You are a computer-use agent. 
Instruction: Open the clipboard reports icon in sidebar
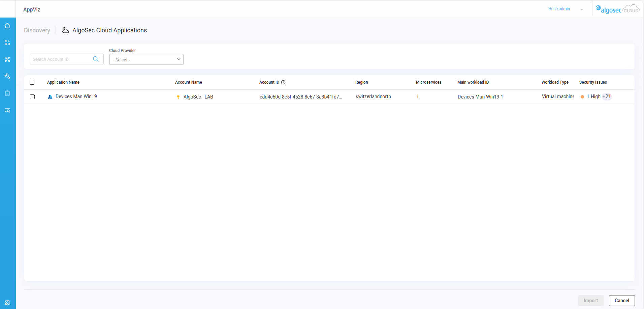7,93
